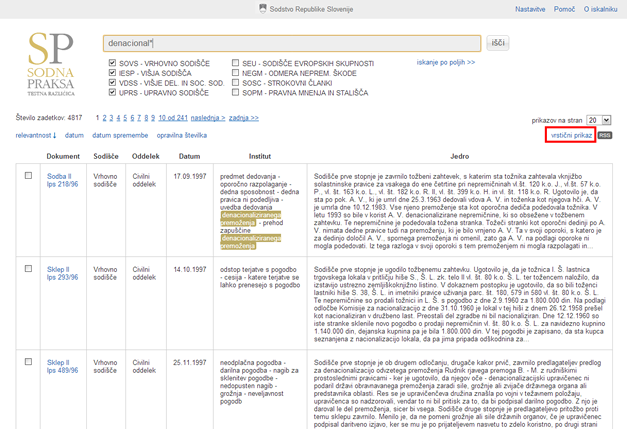The width and height of the screenshot is (627, 429).
Task: Open the 10 od 241 page link
Action: (173, 118)
